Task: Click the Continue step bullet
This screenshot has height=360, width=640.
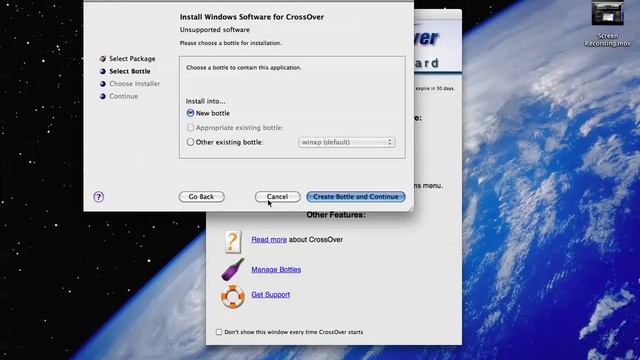Action: 102,96
